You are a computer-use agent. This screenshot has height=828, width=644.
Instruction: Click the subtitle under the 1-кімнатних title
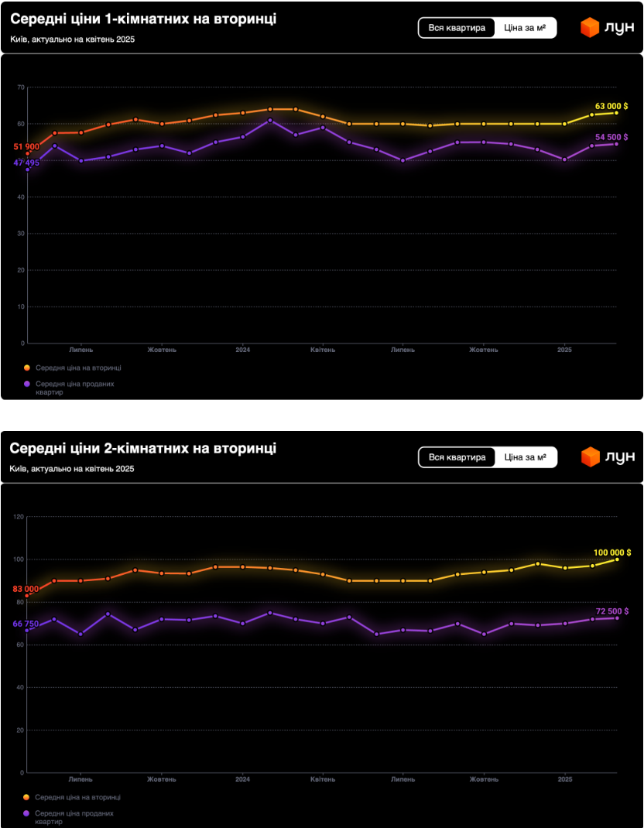73,39
